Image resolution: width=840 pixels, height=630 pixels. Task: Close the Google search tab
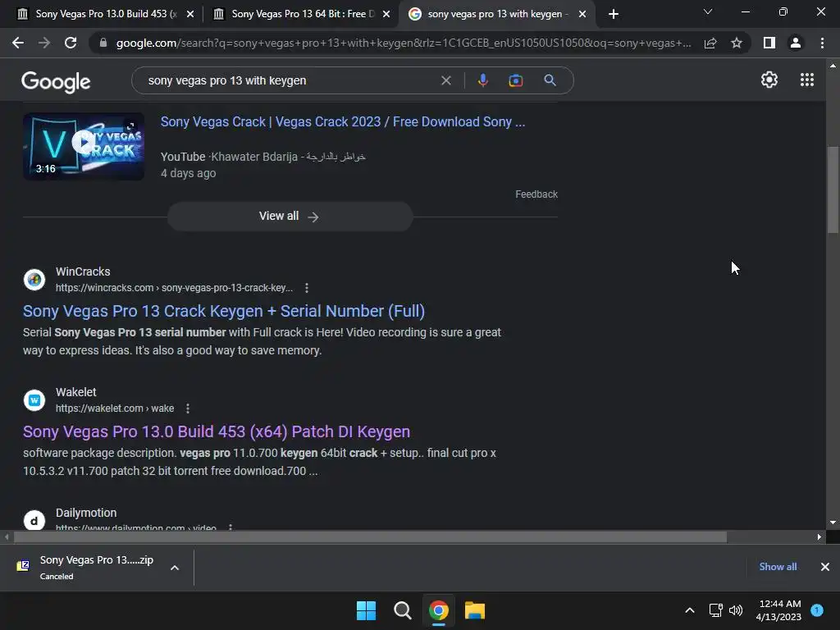(x=582, y=14)
